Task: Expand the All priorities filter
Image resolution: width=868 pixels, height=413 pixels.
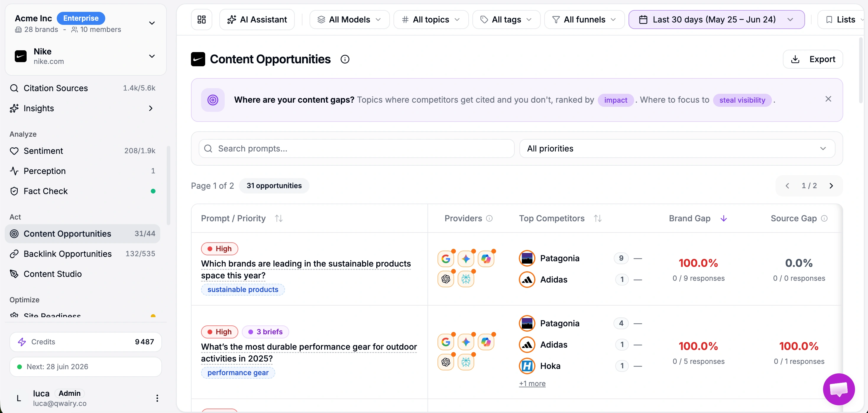Action: (677, 149)
